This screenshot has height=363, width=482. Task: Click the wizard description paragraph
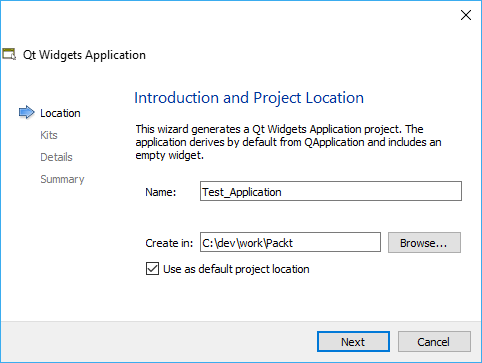[x=288, y=142]
